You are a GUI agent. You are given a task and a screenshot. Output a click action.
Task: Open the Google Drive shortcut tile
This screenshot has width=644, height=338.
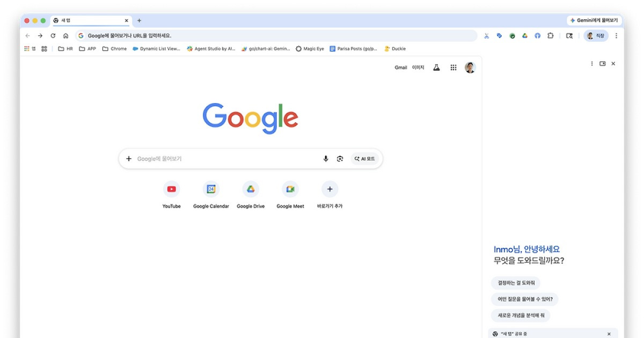[x=251, y=195]
